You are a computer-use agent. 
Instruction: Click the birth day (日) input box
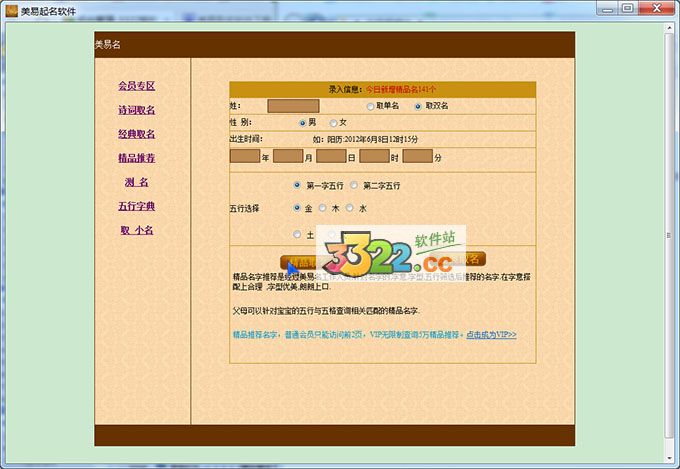(x=331, y=156)
